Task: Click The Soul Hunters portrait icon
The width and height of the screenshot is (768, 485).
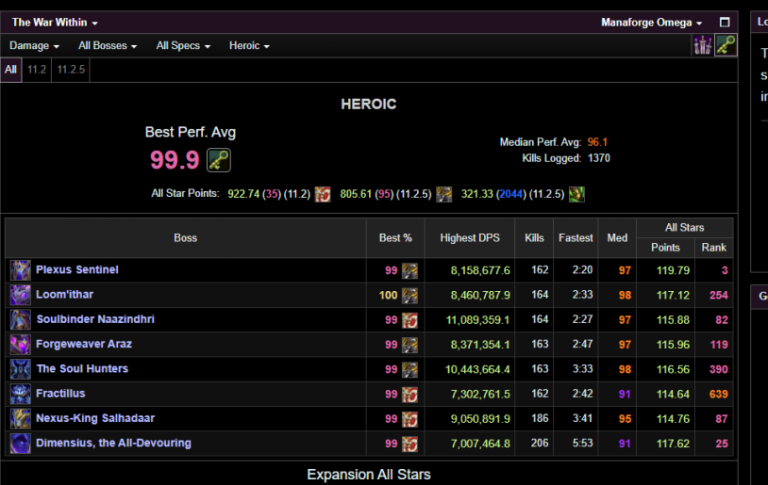Action: pos(21,369)
